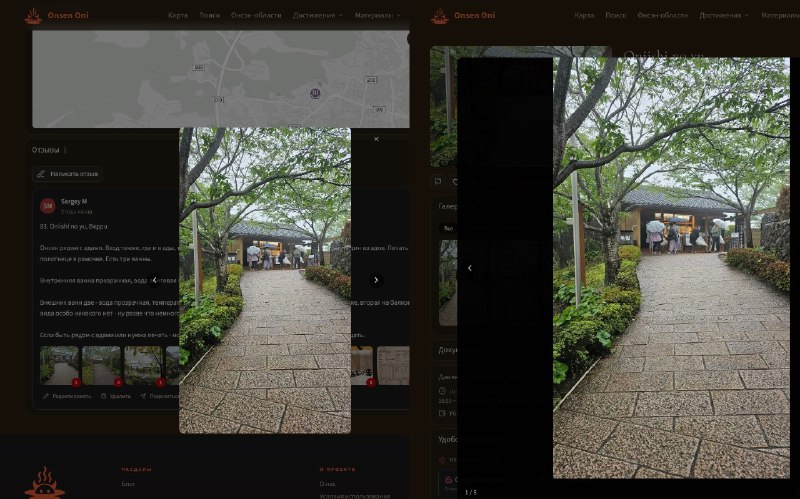The height and width of the screenshot is (499, 800).
Task: Click the footer Onsen Oni mascot logo
Action: [45, 482]
